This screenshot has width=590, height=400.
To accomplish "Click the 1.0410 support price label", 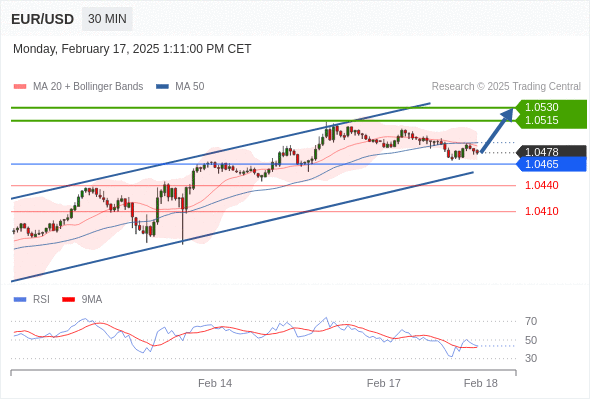I will tap(541, 211).
